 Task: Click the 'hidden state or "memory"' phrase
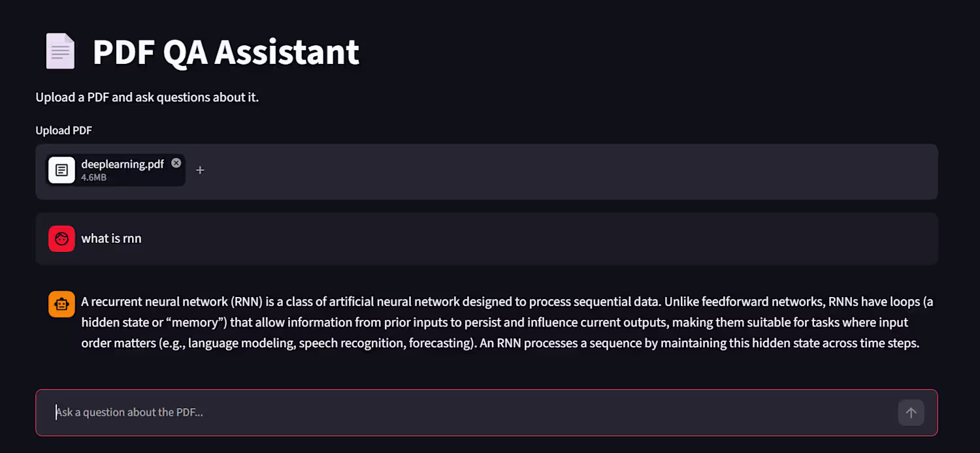pyautogui.click(x=154, y=322)
